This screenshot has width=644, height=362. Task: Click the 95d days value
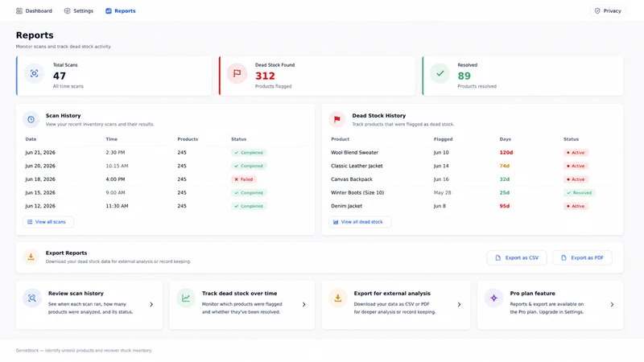(505, 207)
